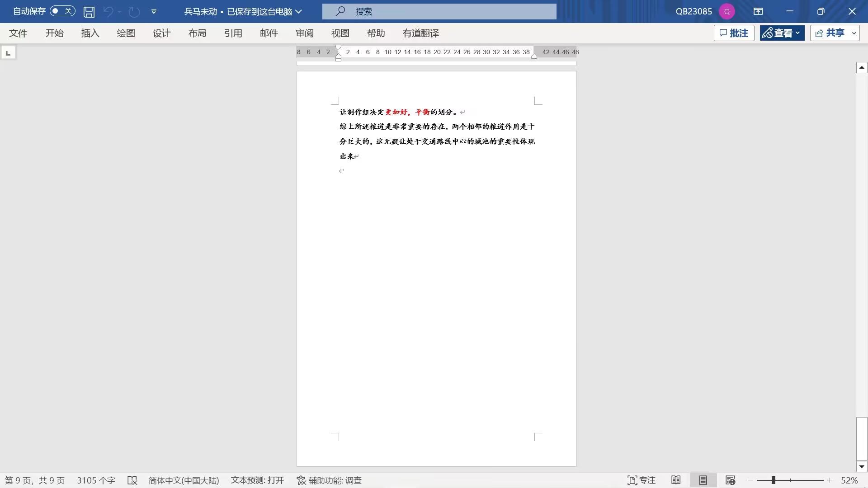Click the red text 更加好 in document
This screenshot has height=488, width=868.
(x=396, y=112)
